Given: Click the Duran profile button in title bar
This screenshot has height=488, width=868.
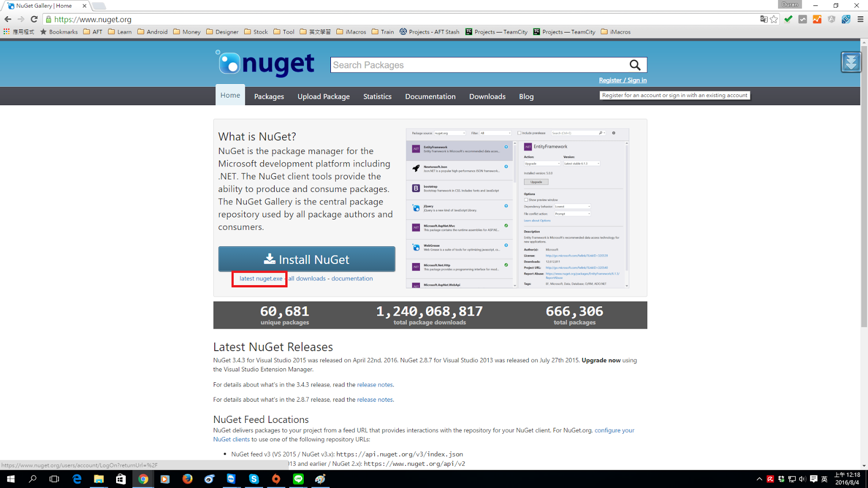Looking at the screenshot, I should pos(790,4).
